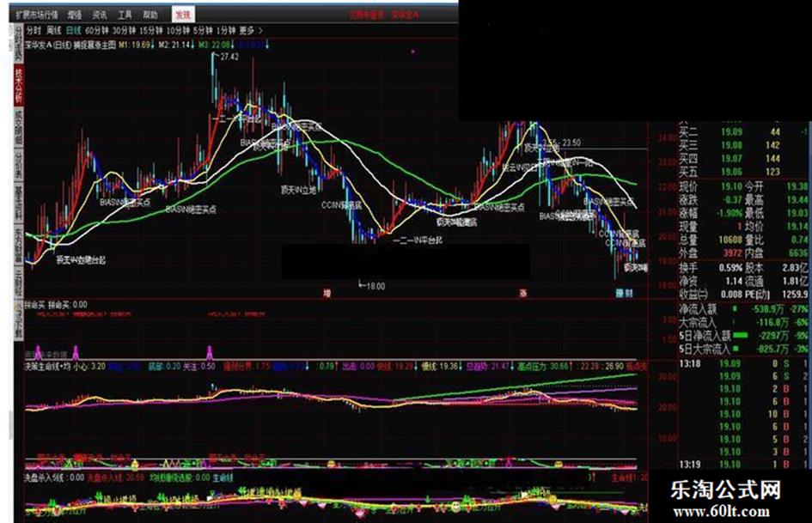Click the CCIN探测底 signal near the chart middle

(341, 205)
